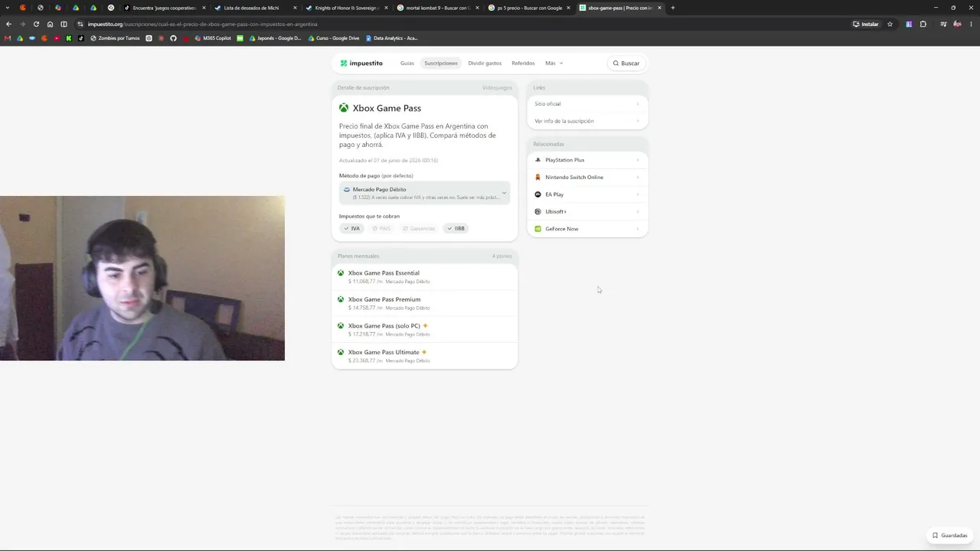Expand the Más dropdown menu
This screenshot has height=551, width=980.
(554, 64)
